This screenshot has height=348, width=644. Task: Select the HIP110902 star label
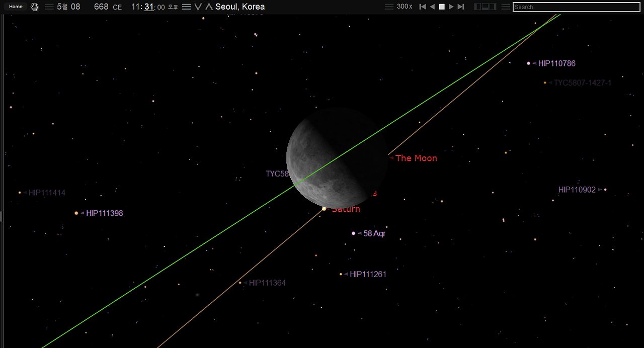577,190
